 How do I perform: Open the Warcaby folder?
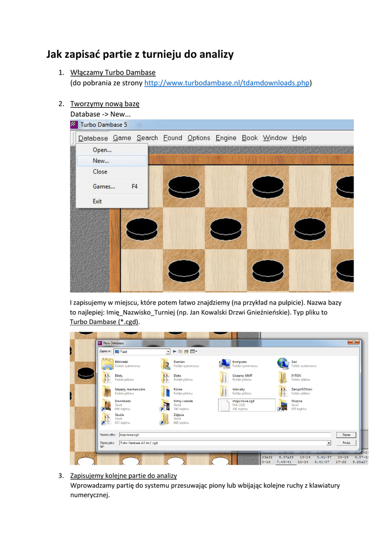pos(225,391)
